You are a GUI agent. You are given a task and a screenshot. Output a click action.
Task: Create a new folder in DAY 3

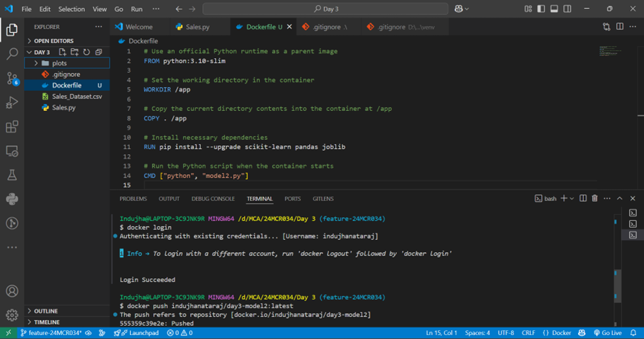75,52
